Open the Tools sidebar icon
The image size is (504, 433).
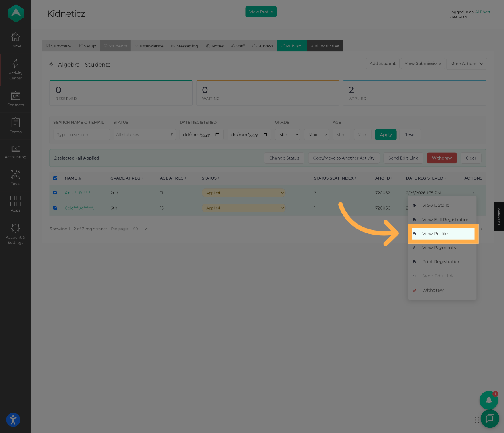(15, 177)
